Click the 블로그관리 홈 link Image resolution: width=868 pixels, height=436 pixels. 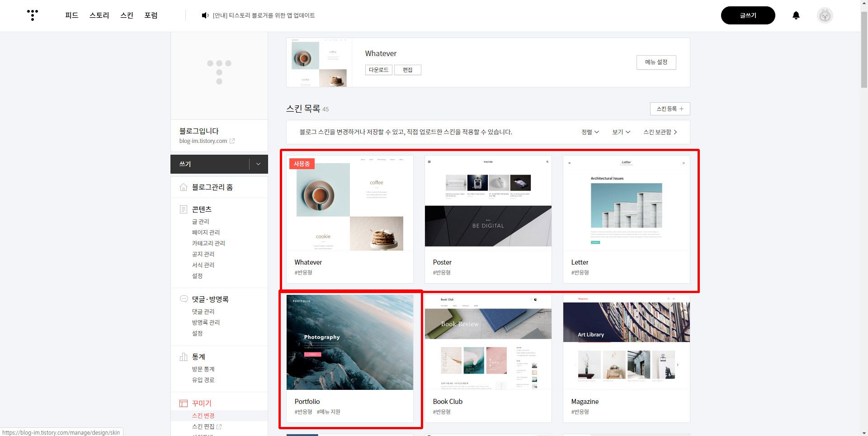pyautogui.click(x=212, y=187)
